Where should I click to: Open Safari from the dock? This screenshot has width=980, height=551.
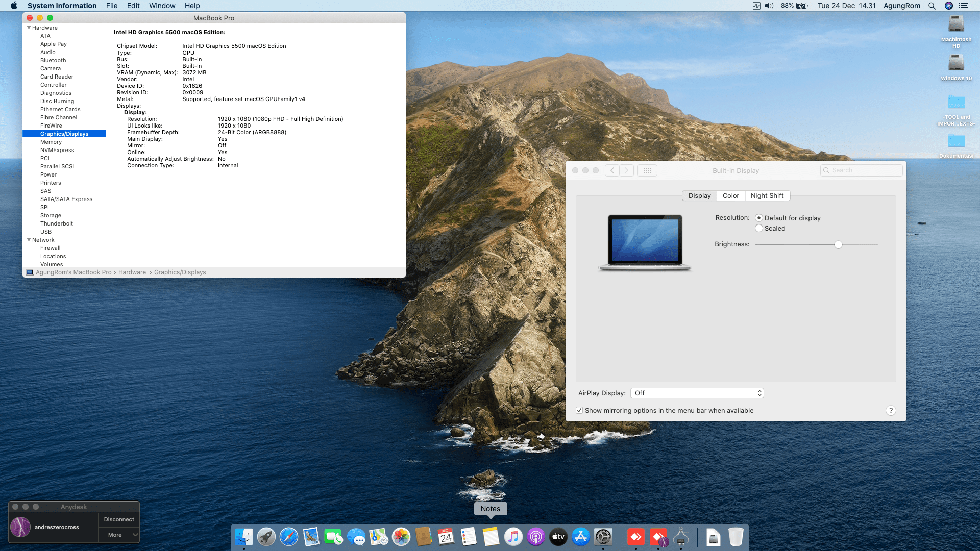[289, 537]
